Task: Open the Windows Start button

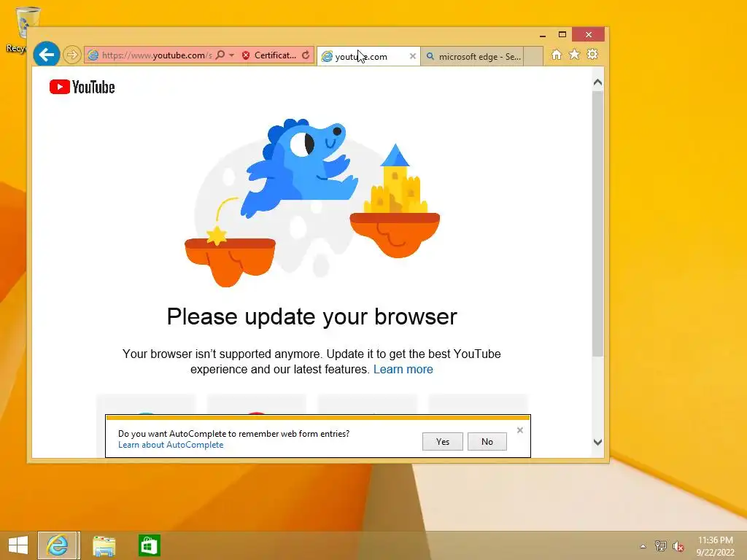Action: point(18,545)
